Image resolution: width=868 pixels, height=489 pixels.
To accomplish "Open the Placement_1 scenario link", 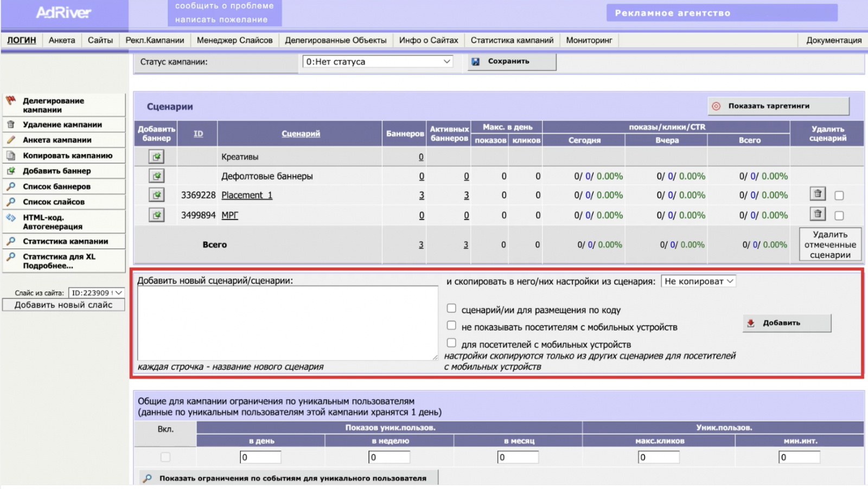I will [x=247, y=195].
